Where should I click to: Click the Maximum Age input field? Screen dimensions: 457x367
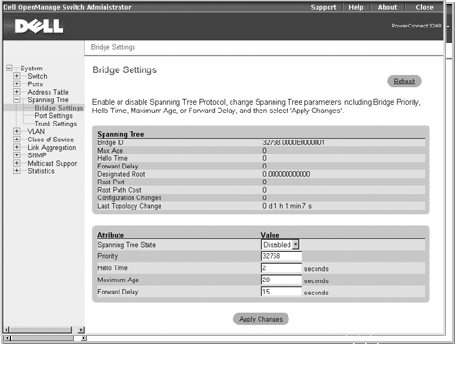[x=281, y=280]
